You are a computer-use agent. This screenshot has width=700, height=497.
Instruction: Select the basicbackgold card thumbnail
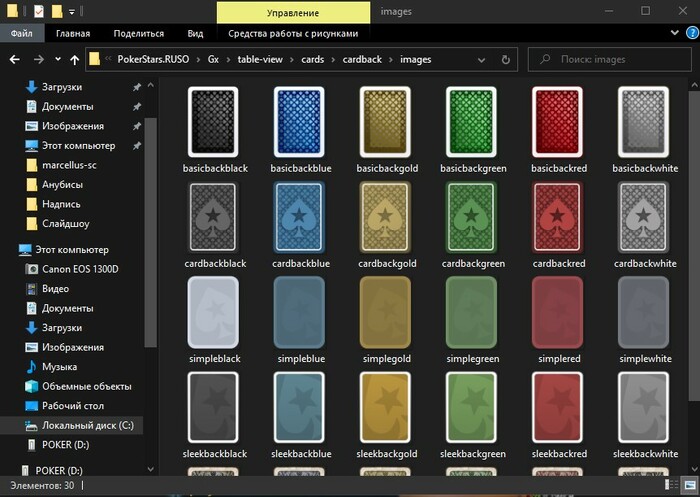(x=385, y=122)
